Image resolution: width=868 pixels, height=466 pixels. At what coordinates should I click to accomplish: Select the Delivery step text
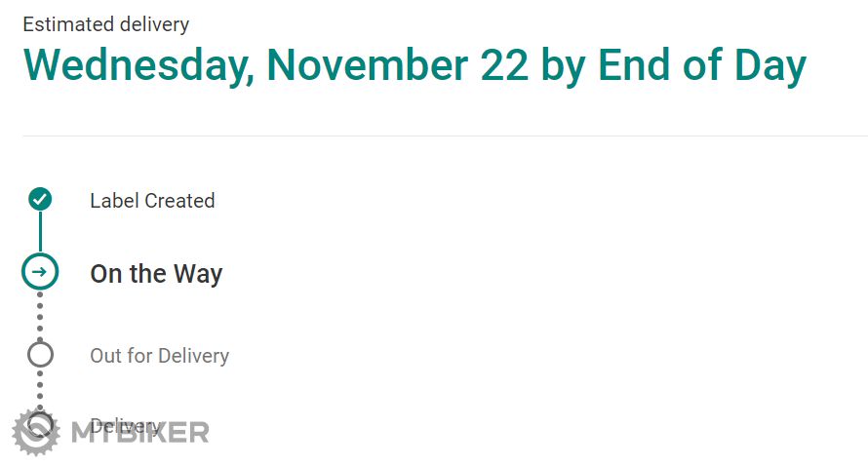pos(125,425)
